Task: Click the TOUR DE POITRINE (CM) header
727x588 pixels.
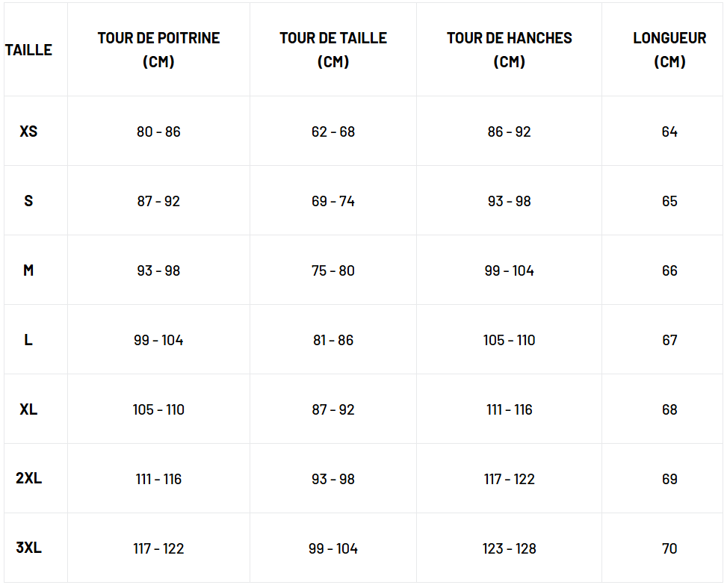Action: (x=158, y=50)
